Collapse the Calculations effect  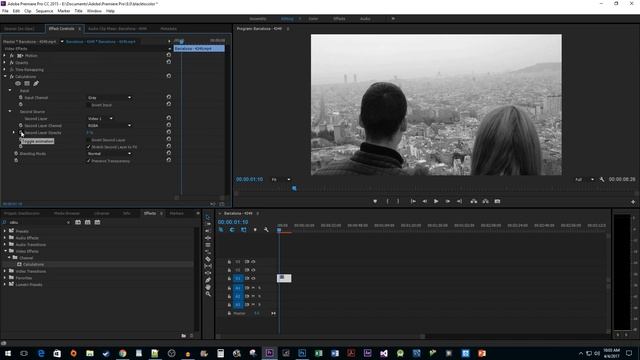pos(5,76)
